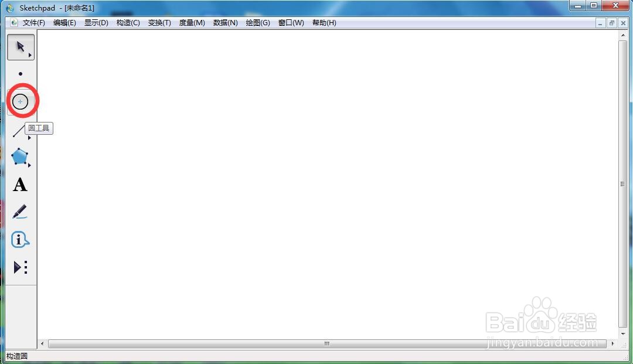The height and width of the screenshot is (364, 633).
Task: Open the 文件(F) menu
Action: (x=33, y=23)
